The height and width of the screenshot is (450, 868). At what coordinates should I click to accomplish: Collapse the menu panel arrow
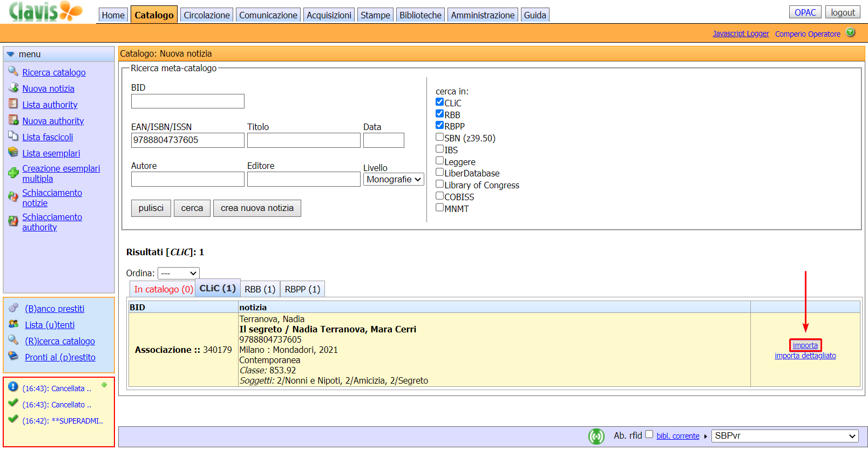point(10,54)
